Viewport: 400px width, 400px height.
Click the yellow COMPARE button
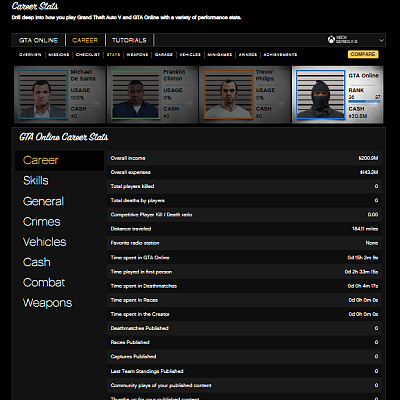click(363, 54)
